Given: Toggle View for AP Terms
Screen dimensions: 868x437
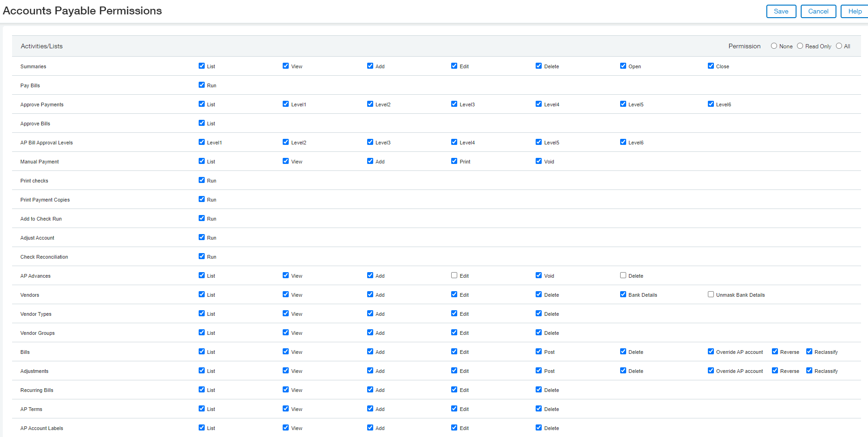Looking at the screenshot, I should pos(285,409).
